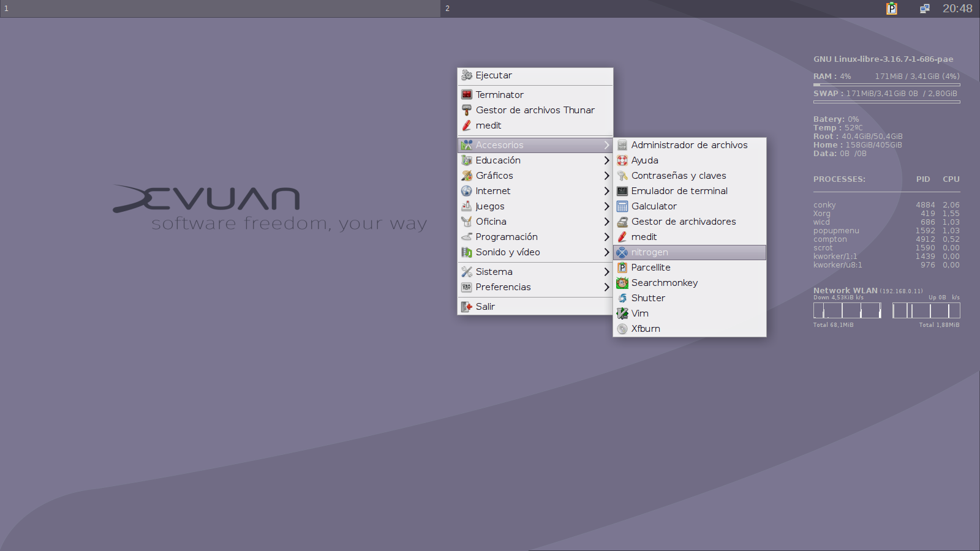Viewport: 980px width, 551px height.
Task: Click the Juegos category icon
Action: (467, 206)
